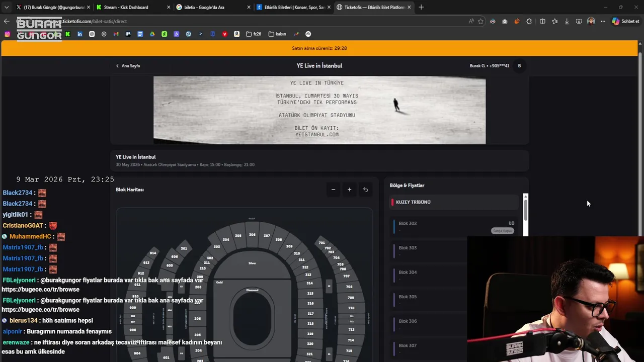The image size is (644, 362).
Task: Open the red V bookmark icon
Action: [224, 34]
